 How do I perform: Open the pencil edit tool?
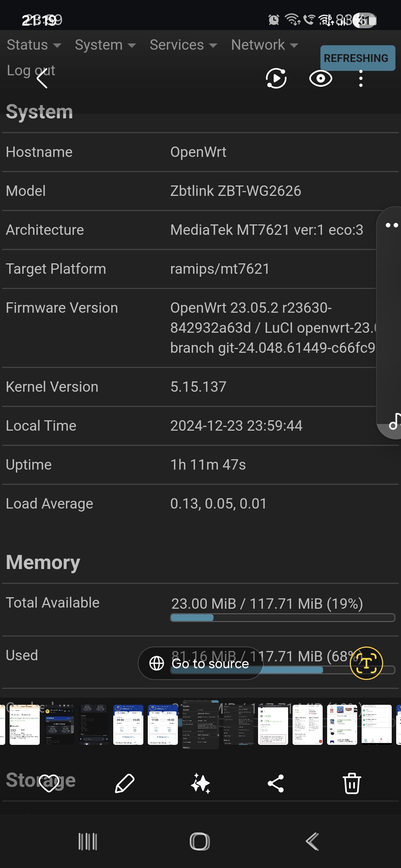click(125, 783)
